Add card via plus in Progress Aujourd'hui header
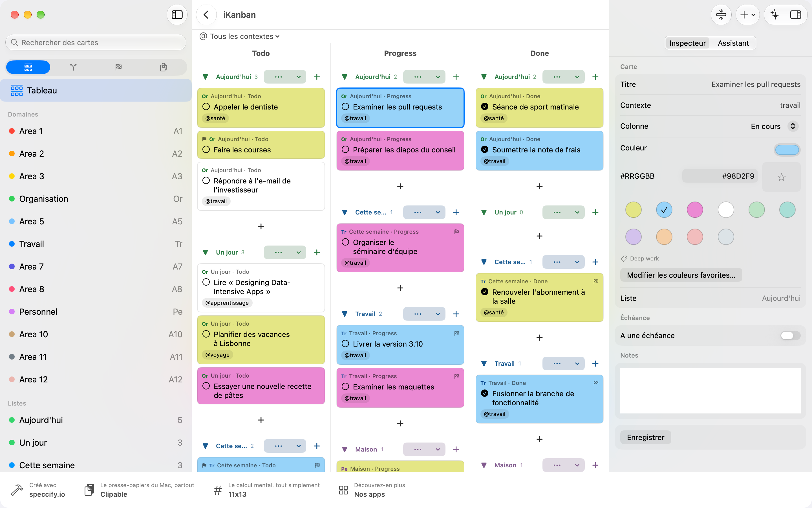The image size is (812, 508). click(456, 77)
